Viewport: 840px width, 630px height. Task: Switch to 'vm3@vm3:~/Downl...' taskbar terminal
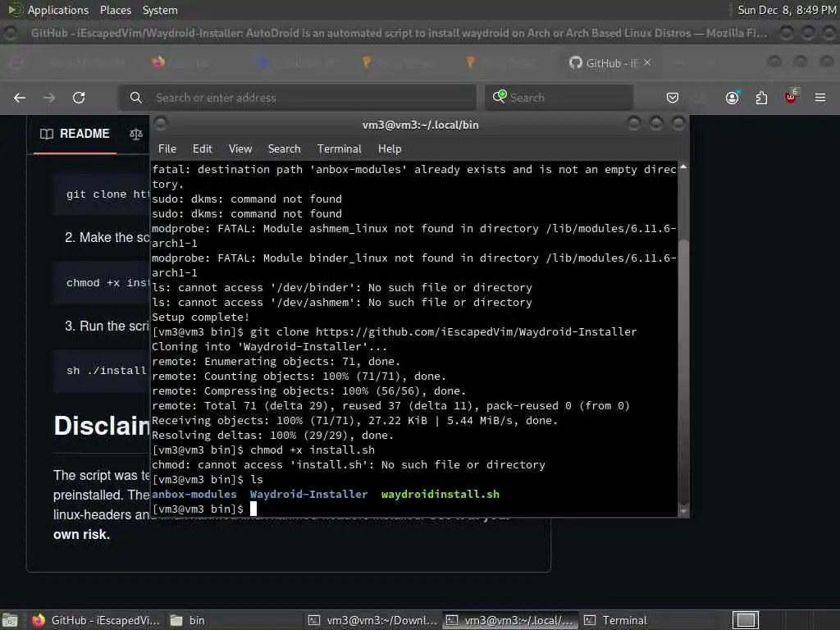(373, 620)
